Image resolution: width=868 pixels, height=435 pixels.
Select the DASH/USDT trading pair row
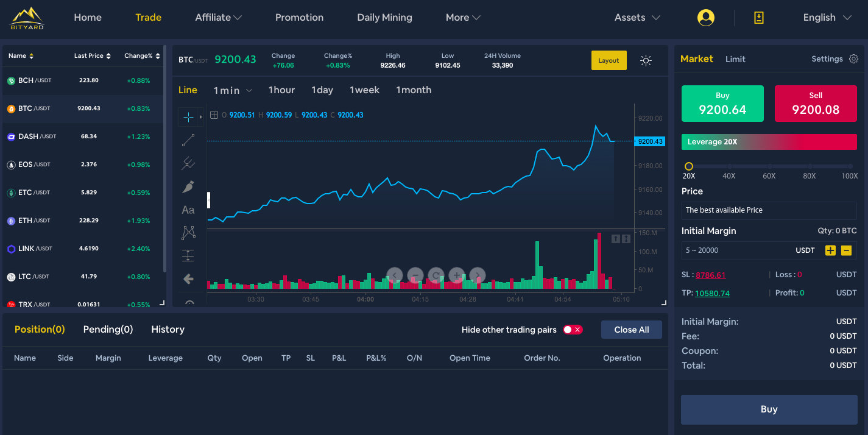click(x=83, y=136)
